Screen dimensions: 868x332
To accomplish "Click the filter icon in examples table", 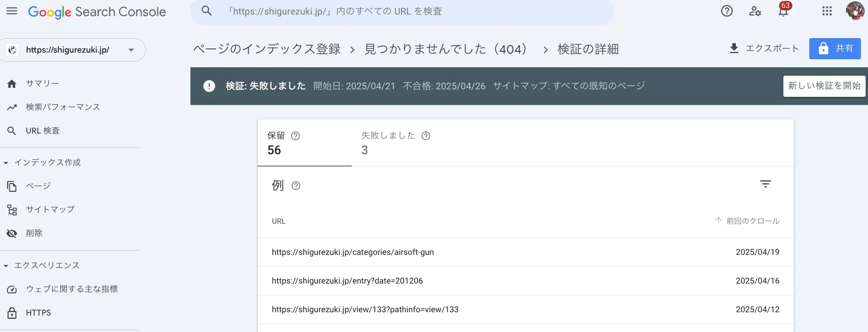I will point(765,184).
